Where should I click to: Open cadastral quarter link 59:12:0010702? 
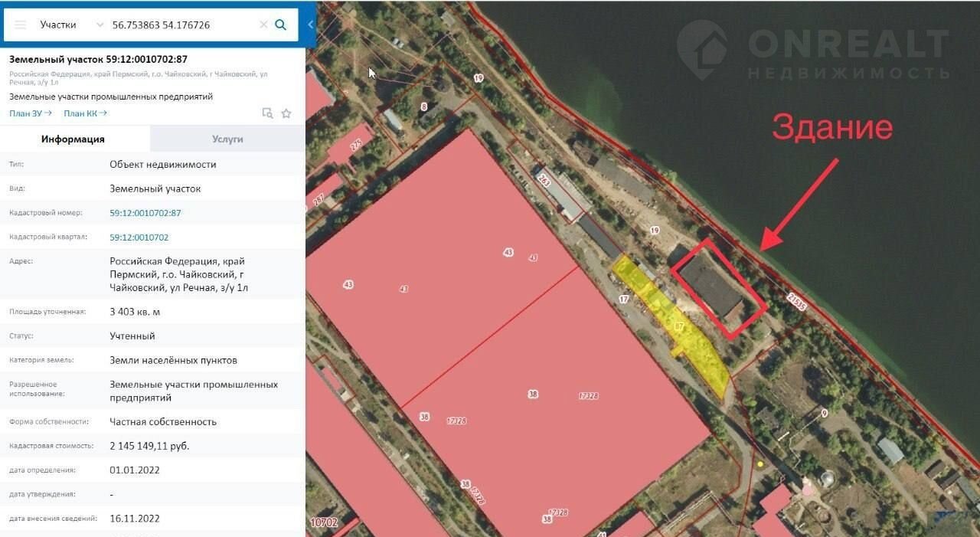click(x=139, y=237)
